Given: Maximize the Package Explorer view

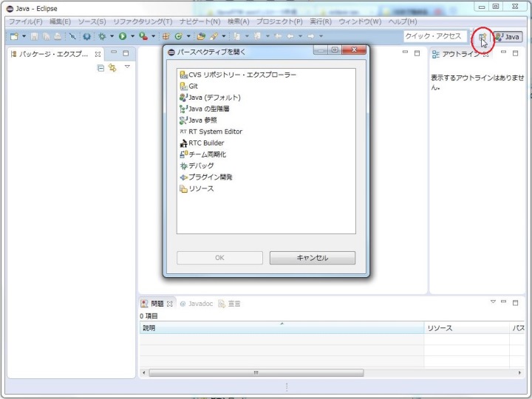Looking at the screenshot, I should point(126,53).
